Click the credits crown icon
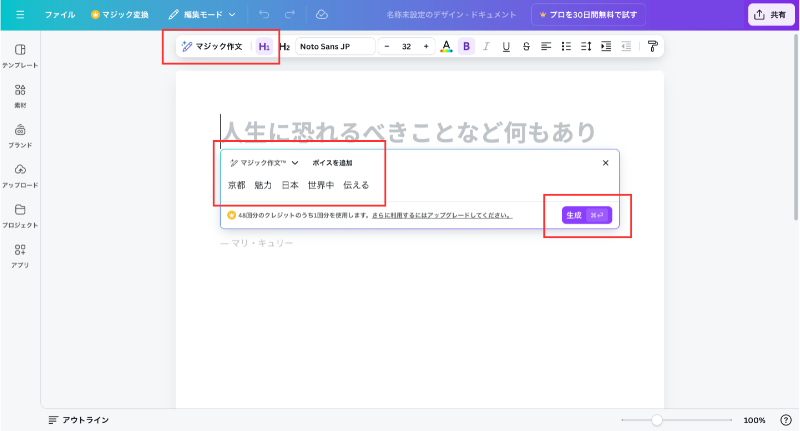800x431 pixels. pyautogui.click(x=232, y=215)
